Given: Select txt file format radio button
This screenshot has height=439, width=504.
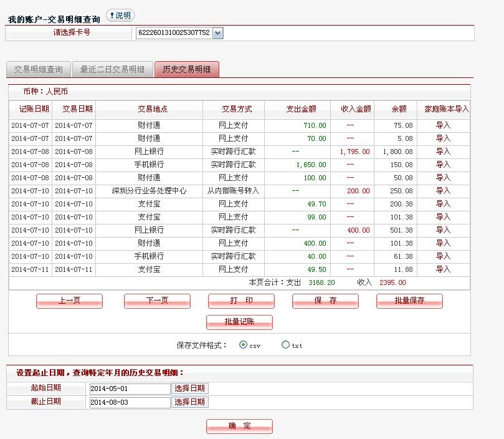Looking at the screenshot, I should click(285, 345).
